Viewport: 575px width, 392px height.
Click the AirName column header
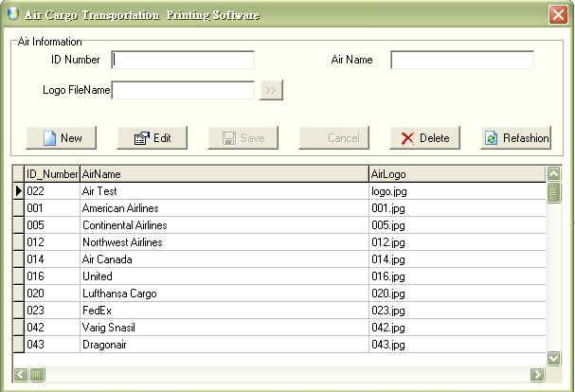click(x=225, y=174)
